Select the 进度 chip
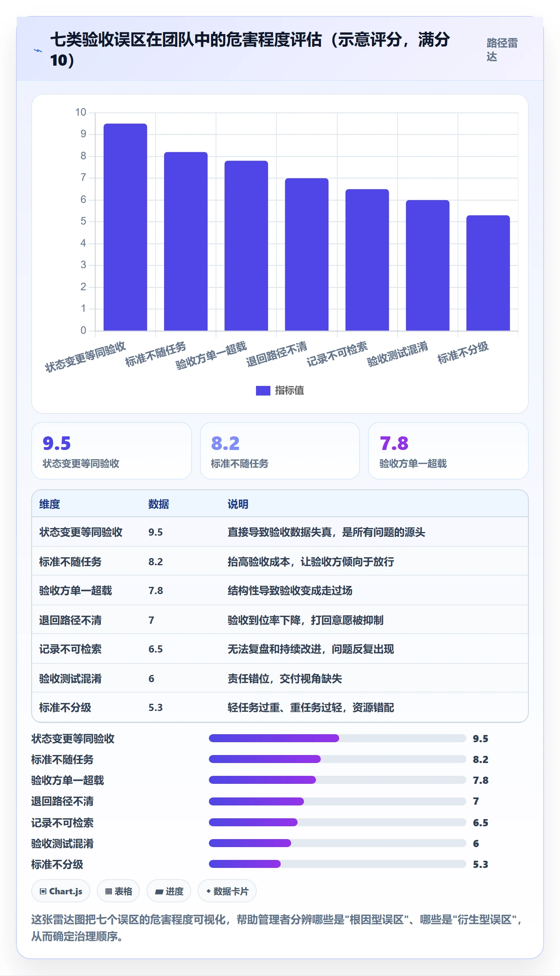Screen dimensions: 560x976 tap(169, 891)
